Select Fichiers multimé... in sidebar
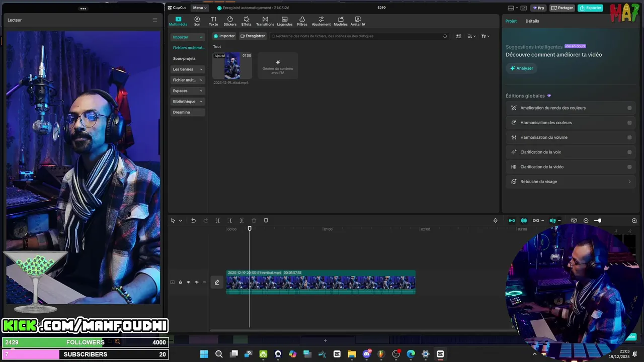This screenshot has height=362, width=644. [x=188, y=48]
